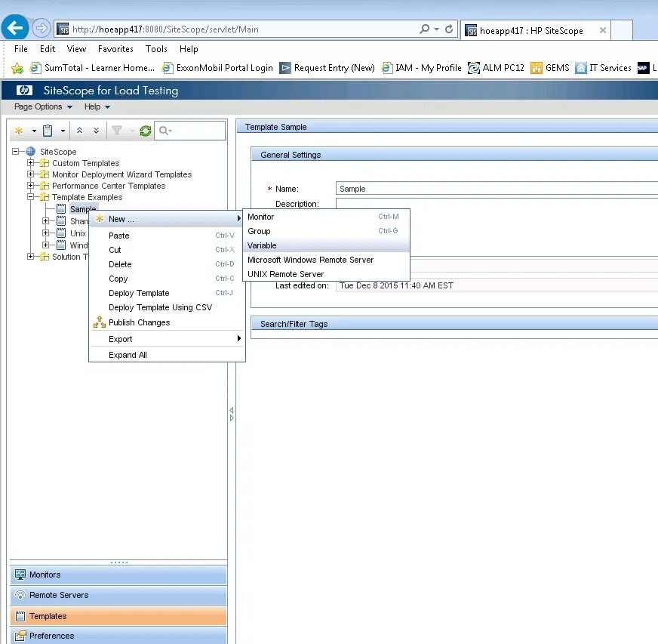Click the Paste clipboard icon in tree toolbar
658x644 pixels.
coord(48,131)
